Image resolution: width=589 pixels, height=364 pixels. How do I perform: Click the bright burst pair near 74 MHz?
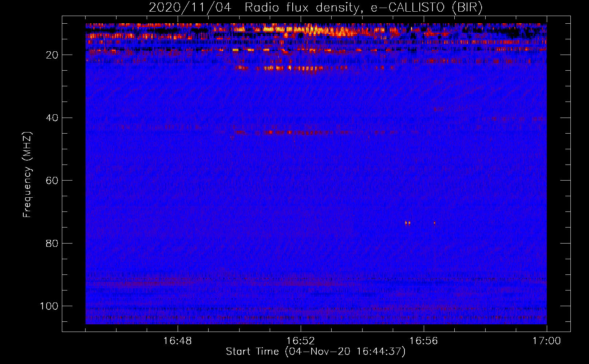tap(408, 223)
